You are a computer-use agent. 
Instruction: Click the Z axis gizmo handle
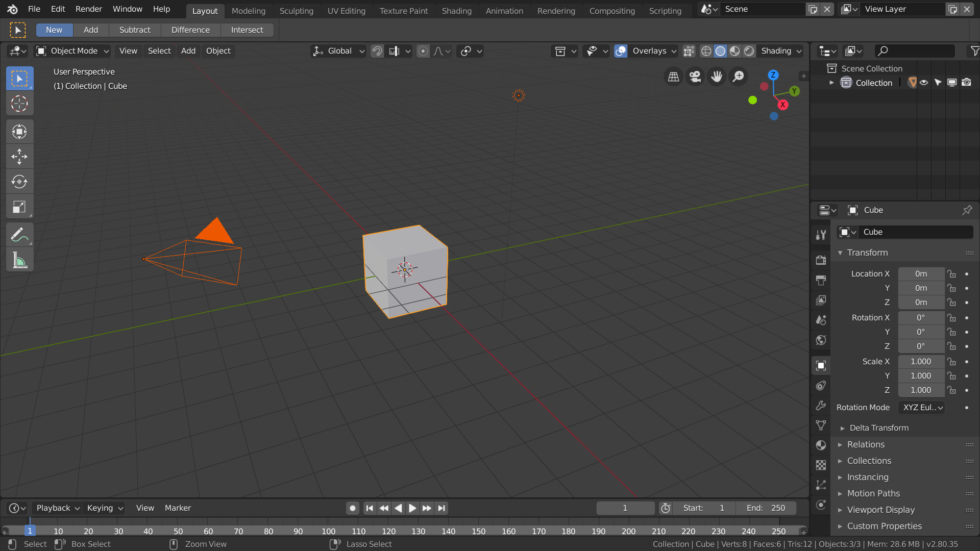tap(773, 75)
